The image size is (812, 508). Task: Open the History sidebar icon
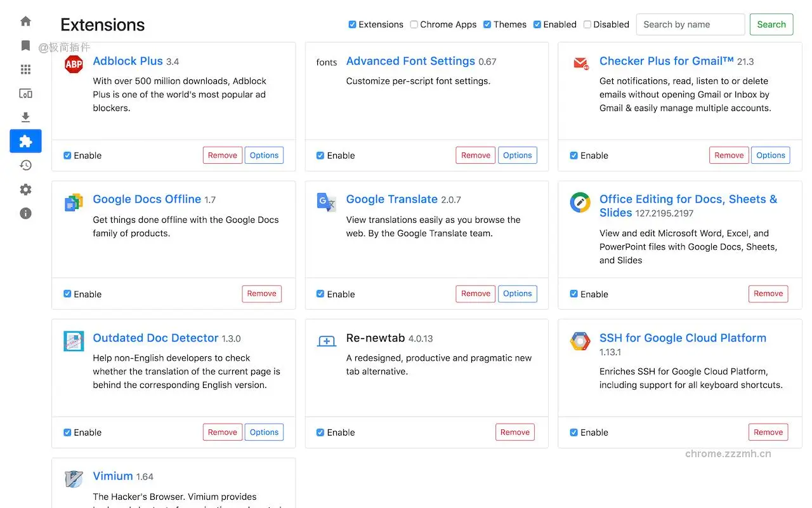pyautogui.click(x=25, y=165)
